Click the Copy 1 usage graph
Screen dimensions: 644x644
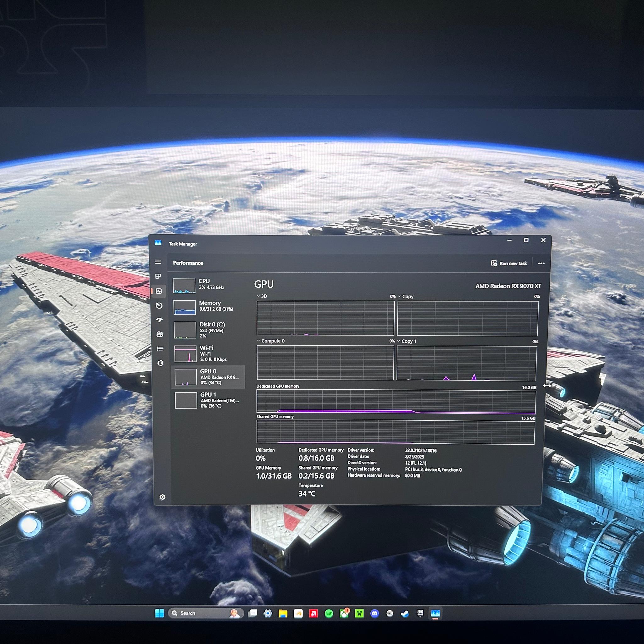coord(466,363)
